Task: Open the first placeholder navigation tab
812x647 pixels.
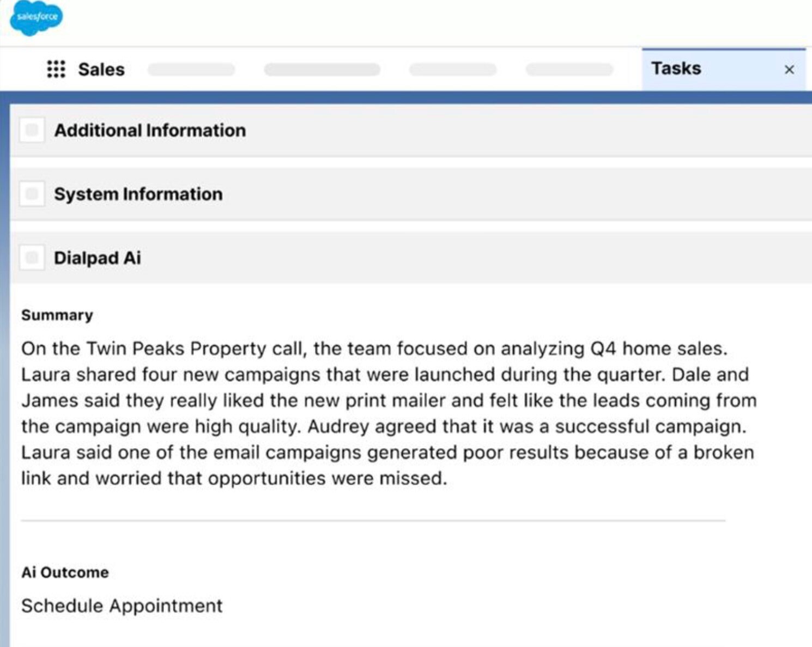Action: pyautogui.click(x=191, y=70)
